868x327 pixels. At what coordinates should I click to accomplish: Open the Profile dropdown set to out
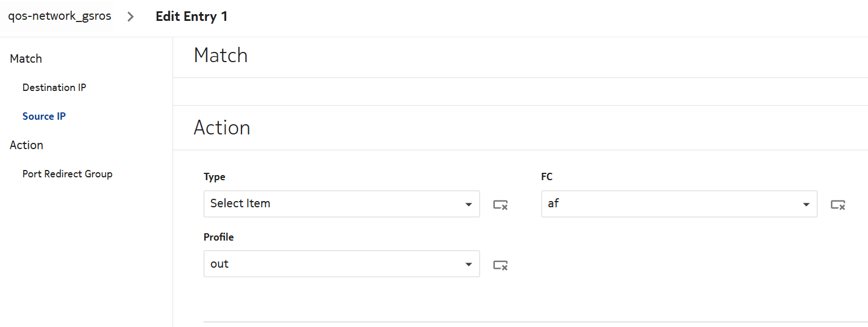click(342, 264)
